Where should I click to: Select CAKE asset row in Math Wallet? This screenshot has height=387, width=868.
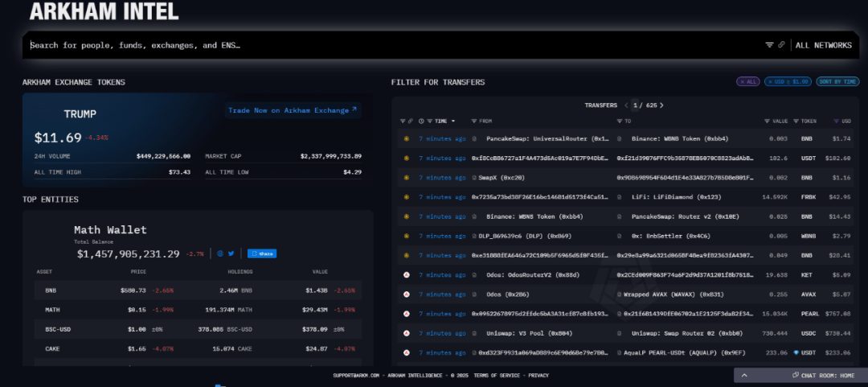point(198,348)
